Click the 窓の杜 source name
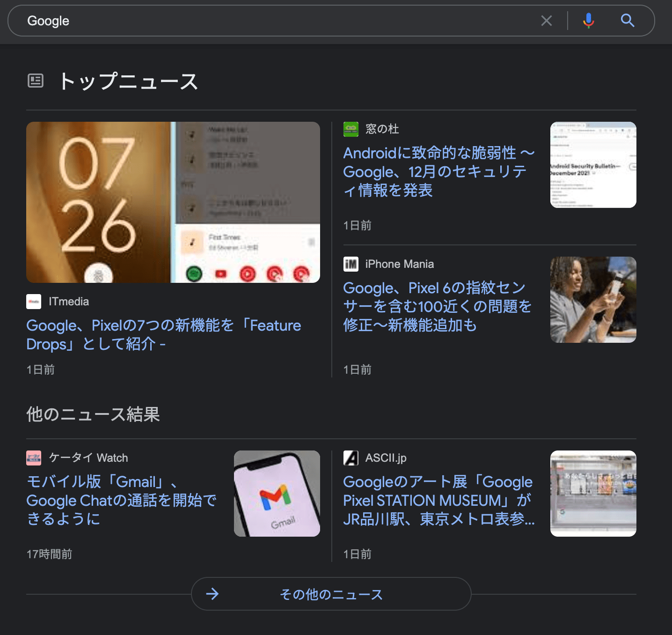The height and width of the screenshot is (635, 672). (382, 129)
